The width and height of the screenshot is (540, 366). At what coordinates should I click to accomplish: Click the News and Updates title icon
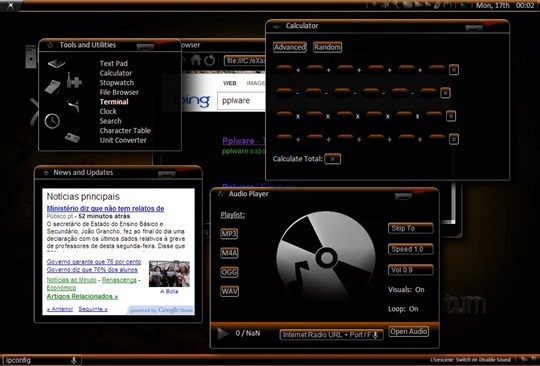(x=46, y=173)
